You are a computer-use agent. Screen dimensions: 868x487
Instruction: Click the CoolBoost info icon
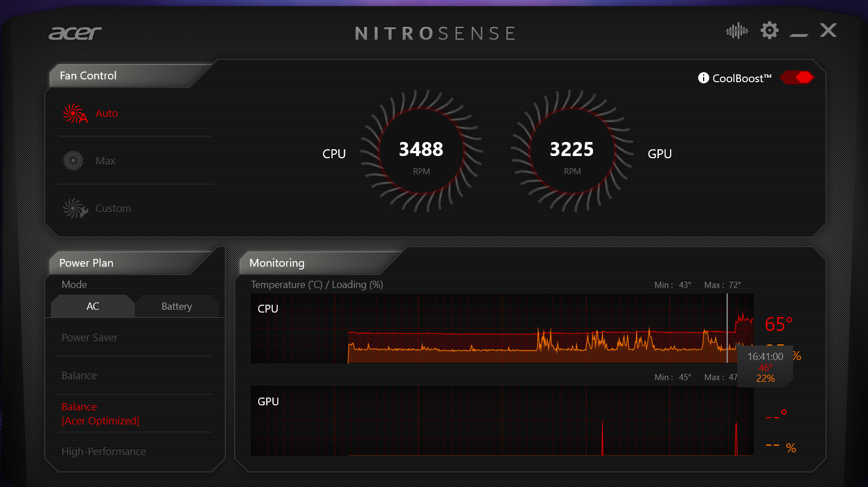(x=703, y=78)
